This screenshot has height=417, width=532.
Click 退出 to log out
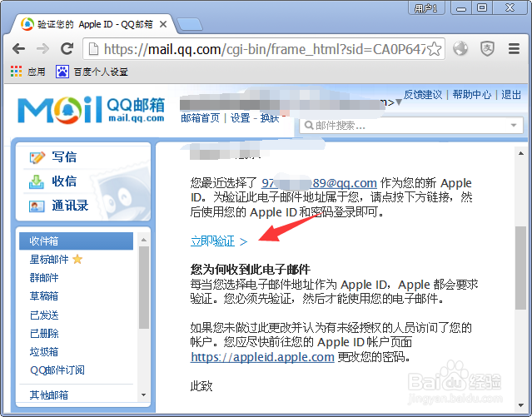tap(511, 95)
